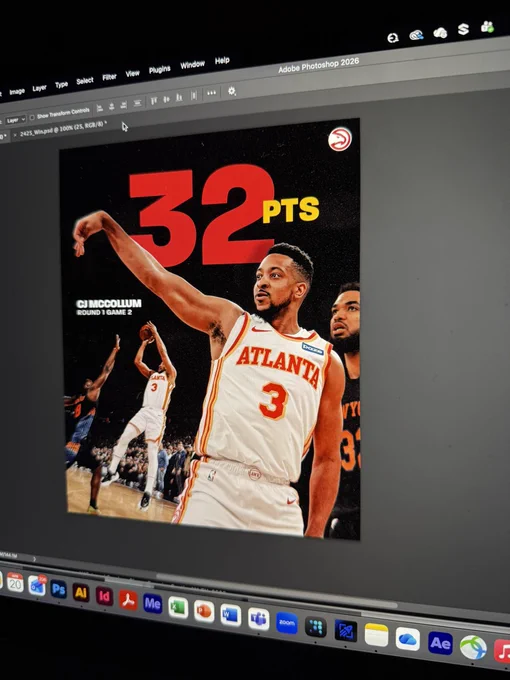Click the S-shaped menu bar status icon
The width and height of the screenshot is (510, 680).
pos(464,29)
